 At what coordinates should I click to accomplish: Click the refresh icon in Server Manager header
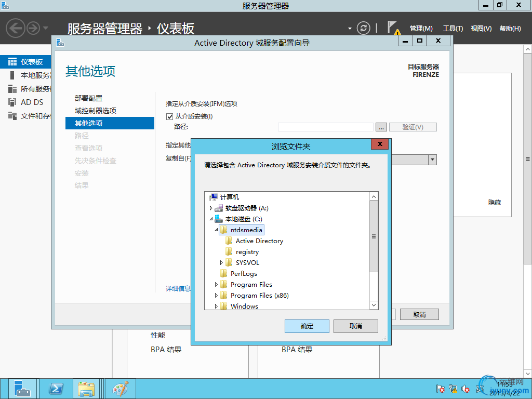(x=363, y=28)
